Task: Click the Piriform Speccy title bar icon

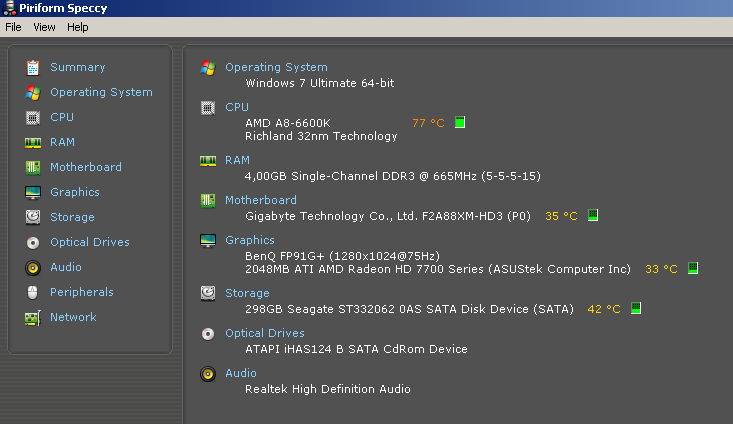Action: point(9,8)
